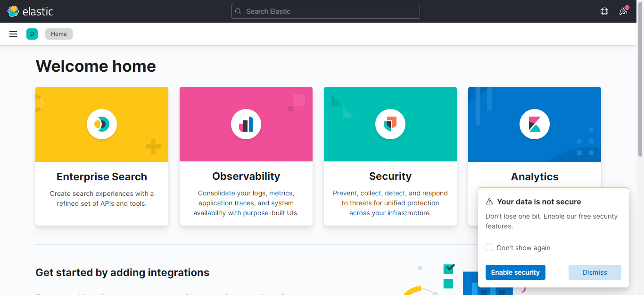The image size is (644, 295).
Task: Click the Enterprise Search description text
Action: pyautogui.click(x=102, y=199)
